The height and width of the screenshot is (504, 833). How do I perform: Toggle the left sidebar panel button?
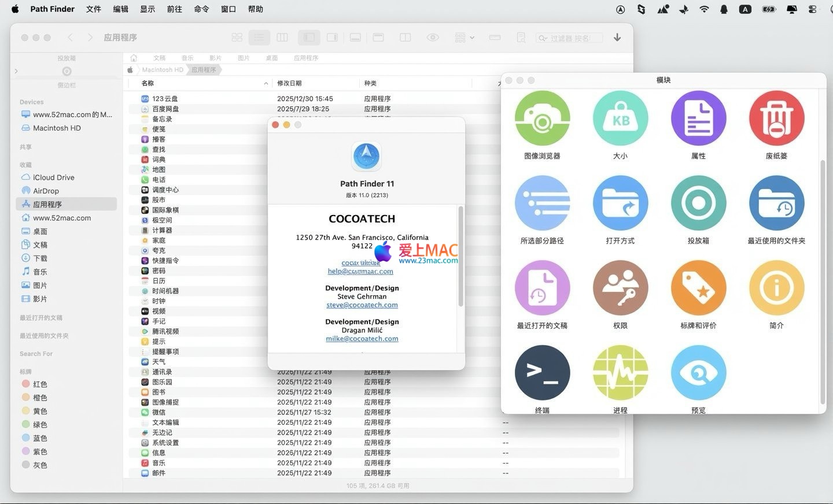point(309,38)
